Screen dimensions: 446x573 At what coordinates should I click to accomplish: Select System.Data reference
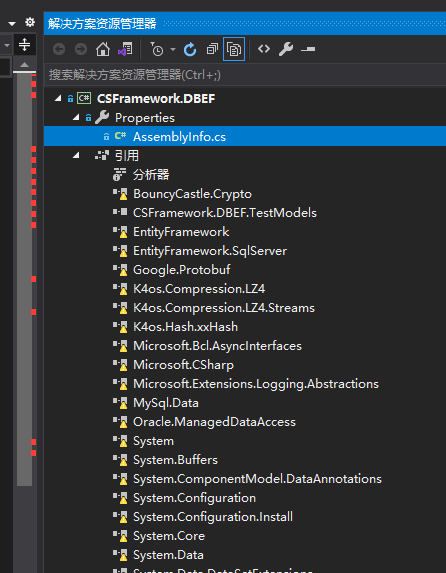tap(168, 555)
